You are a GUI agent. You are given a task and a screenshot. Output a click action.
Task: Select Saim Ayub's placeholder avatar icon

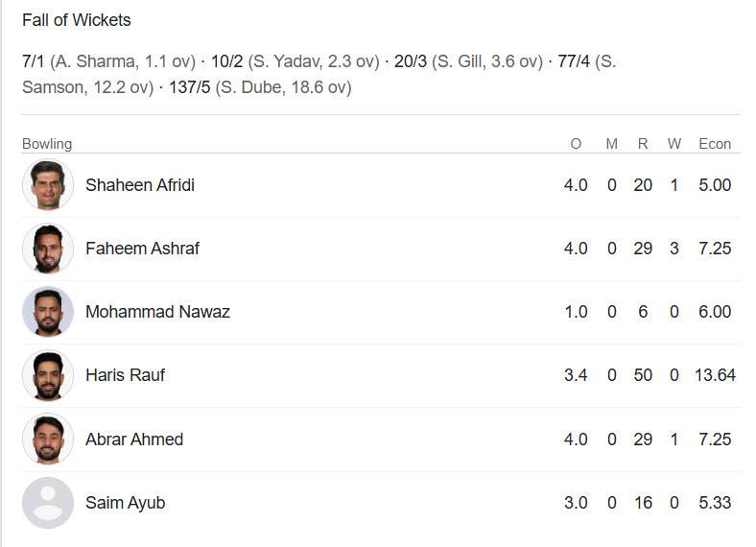(x=48, y=503)
